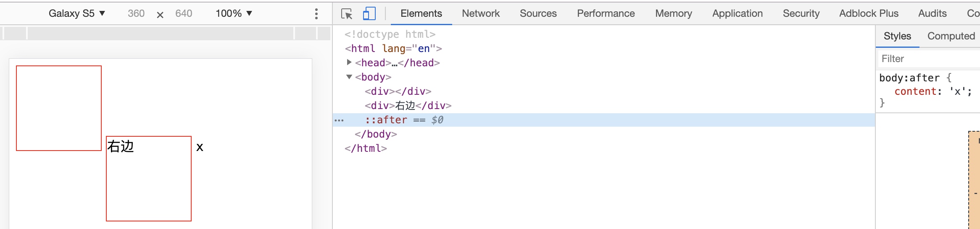The height and width of the screenshot is (229, 980).
Task: Toggle the device toolbar icon
Action: [x=369, y=14]
